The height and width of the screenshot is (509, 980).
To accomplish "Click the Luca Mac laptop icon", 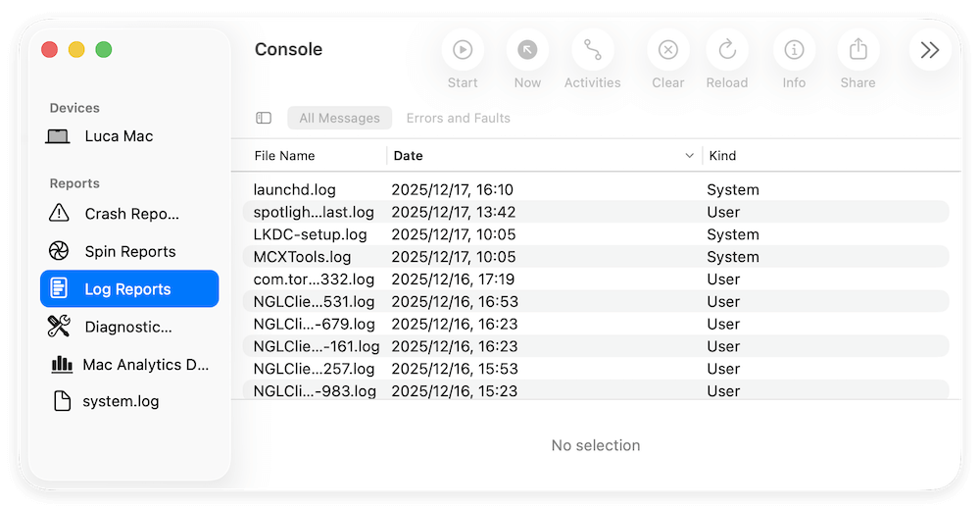I will coord(58,136).
